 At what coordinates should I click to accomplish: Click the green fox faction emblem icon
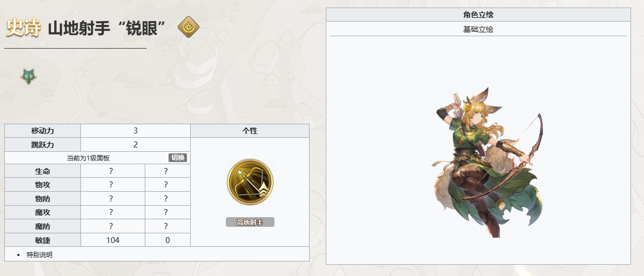(x=29, y=76)
